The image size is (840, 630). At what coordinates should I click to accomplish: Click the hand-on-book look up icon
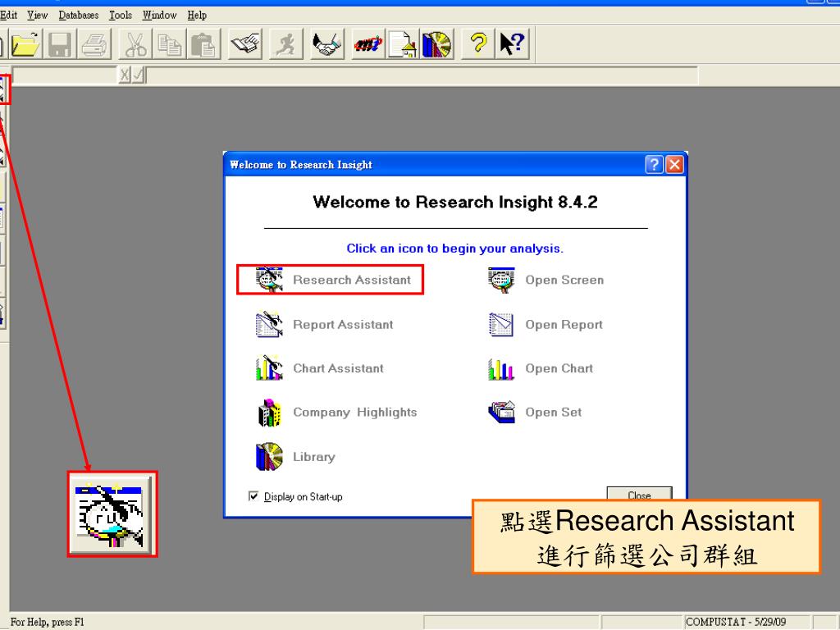tap(245, 44)
